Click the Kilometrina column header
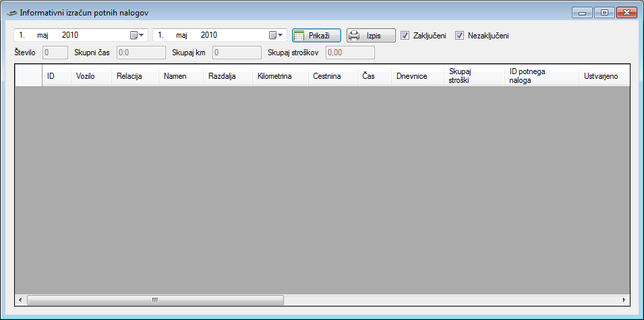The height and width of the screenshot is (320, 644). 280,76
